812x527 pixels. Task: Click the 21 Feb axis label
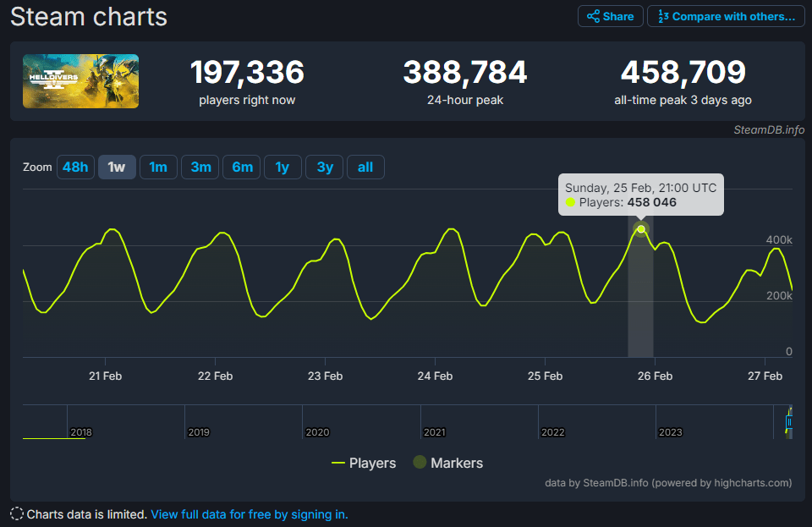105,376
